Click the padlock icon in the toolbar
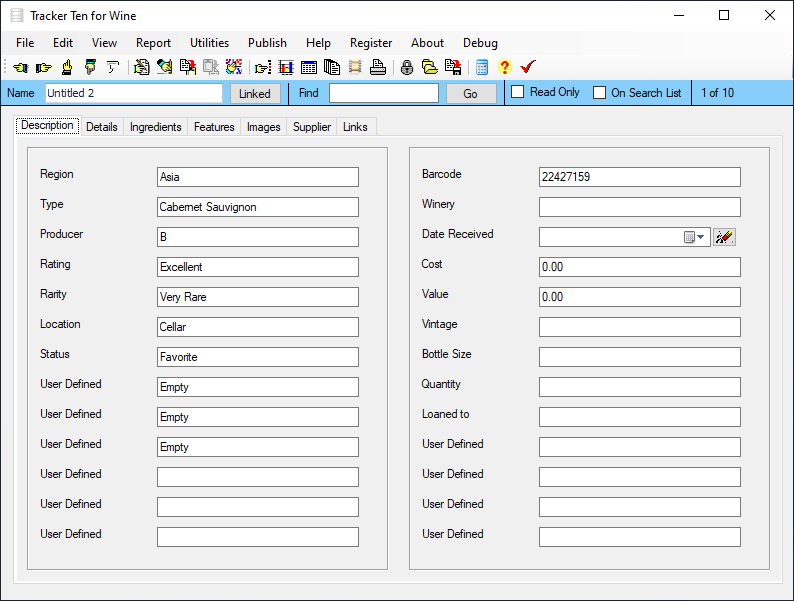 tap(407, 68)
